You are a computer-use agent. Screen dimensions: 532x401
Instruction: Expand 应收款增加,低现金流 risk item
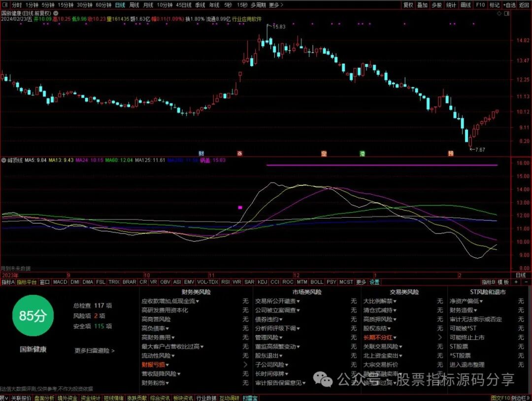170,301
